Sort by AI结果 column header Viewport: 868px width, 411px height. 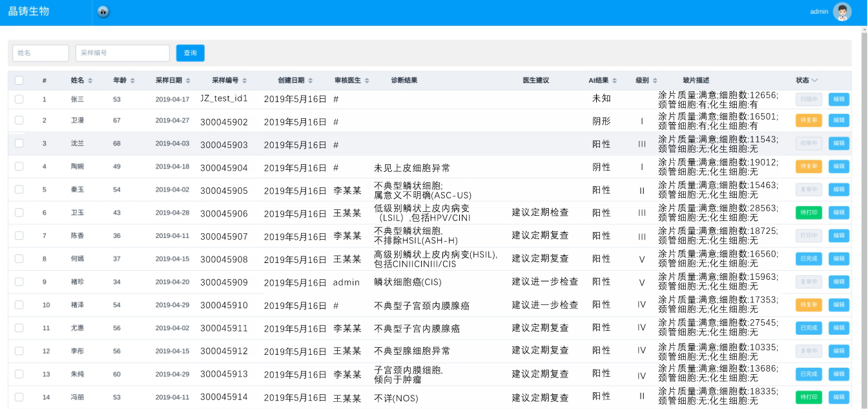614,81
